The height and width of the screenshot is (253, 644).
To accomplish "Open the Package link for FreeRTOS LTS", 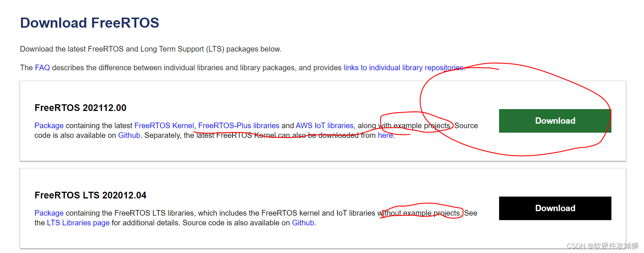I will tap(49, 213).
